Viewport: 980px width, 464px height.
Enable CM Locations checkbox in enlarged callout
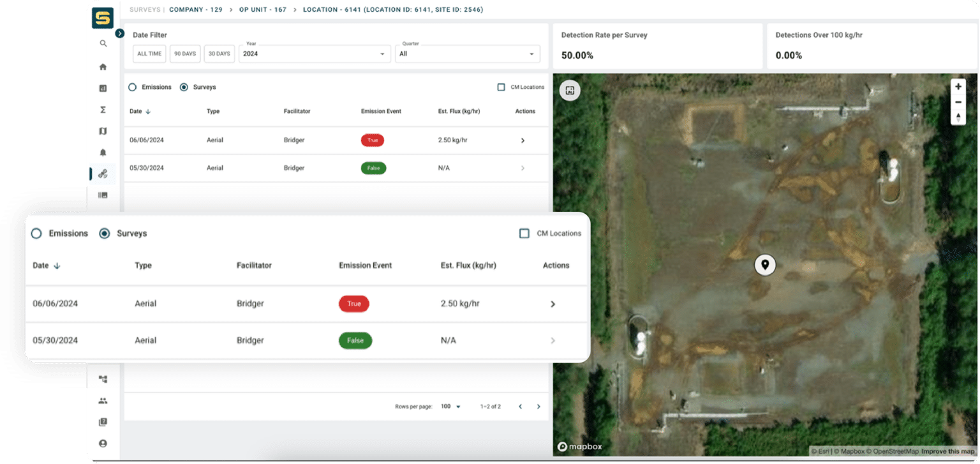[524, 234]
